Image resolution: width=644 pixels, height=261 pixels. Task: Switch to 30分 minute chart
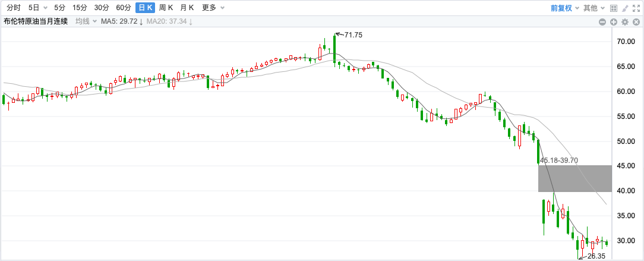click(102, 8)
